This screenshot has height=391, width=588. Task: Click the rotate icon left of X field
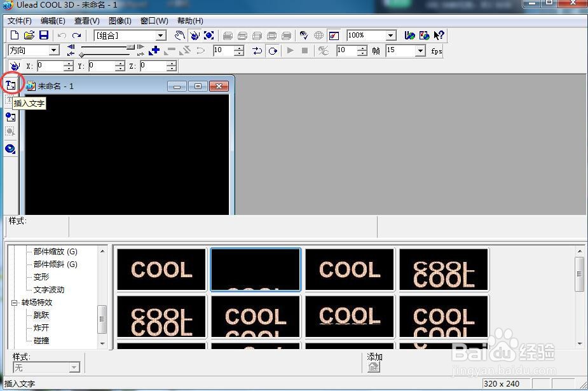pyautogui.click(x=14, y=66)
